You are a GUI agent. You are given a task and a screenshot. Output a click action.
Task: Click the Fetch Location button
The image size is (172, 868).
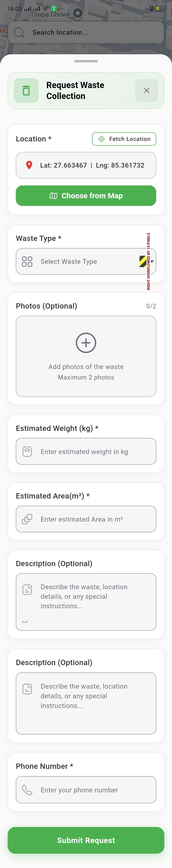point(124,139)
